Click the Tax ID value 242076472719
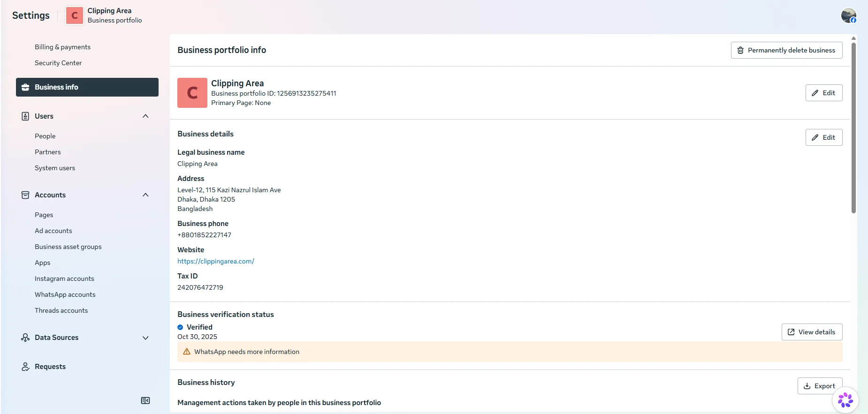Image resolution: width=868 pixels, height=414 pixels. coord(200,287)
